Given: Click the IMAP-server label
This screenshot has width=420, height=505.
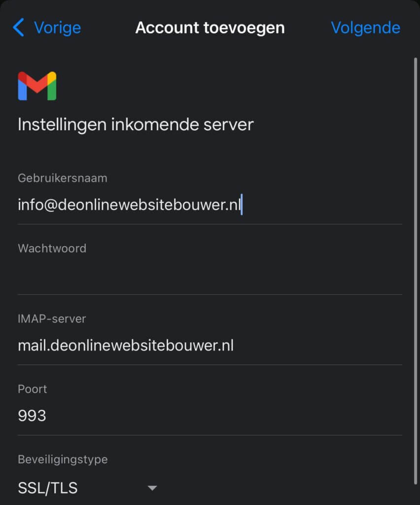Looking at the screenshot, I should click(52, 319).
